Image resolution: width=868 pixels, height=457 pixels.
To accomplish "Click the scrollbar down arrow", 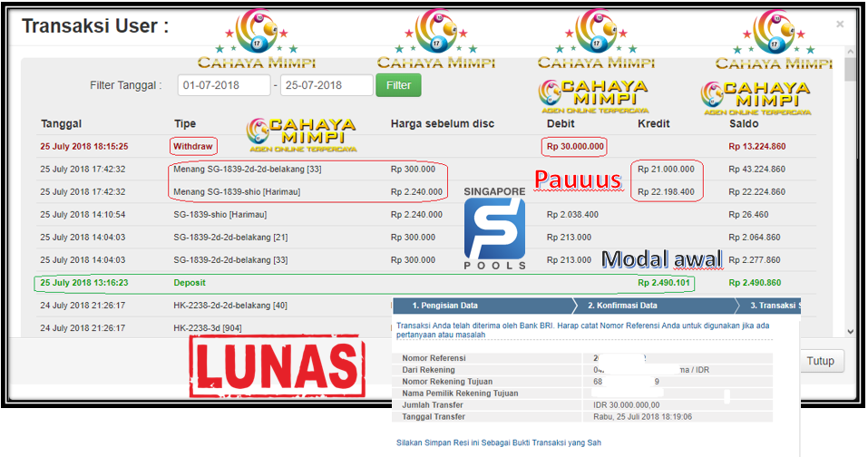I will (850, 332).
